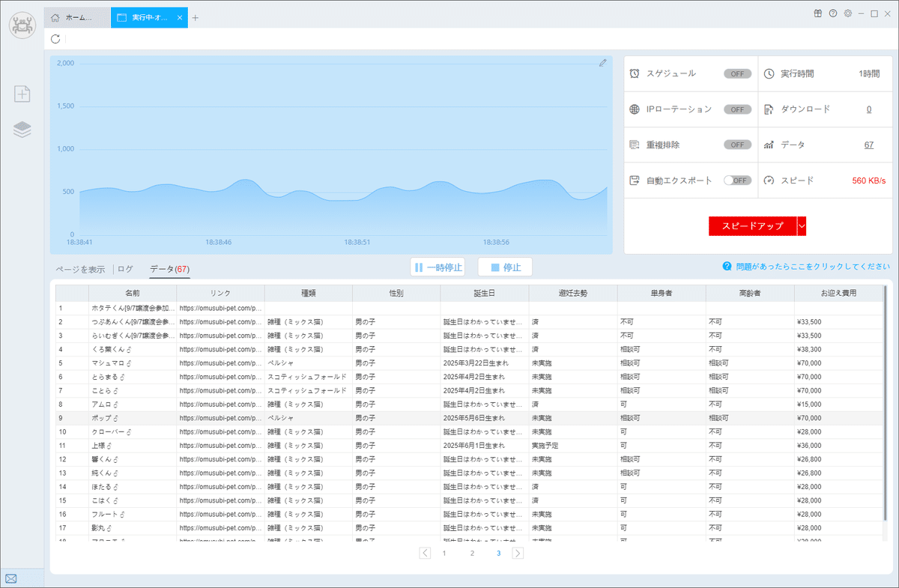Switch to ページを表示 tab
The width and height of the screenshot is (899, 588).
[x=80, y=269]
